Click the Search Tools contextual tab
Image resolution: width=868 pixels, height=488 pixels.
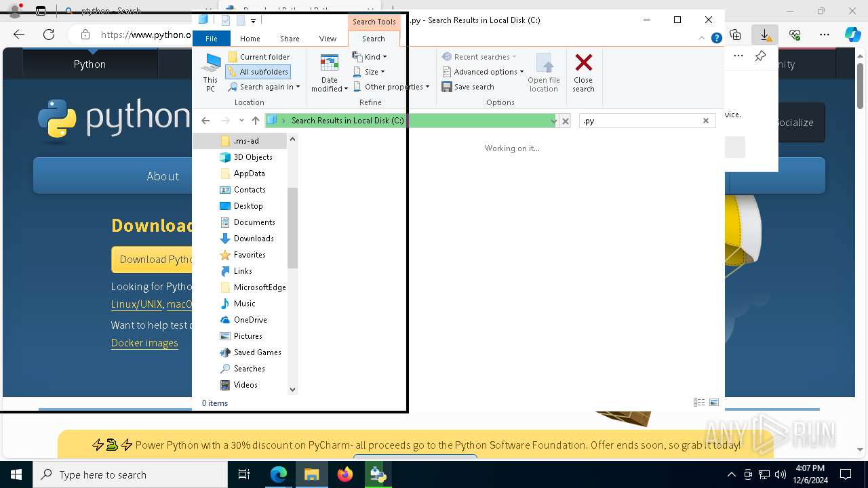click(374, 22)
